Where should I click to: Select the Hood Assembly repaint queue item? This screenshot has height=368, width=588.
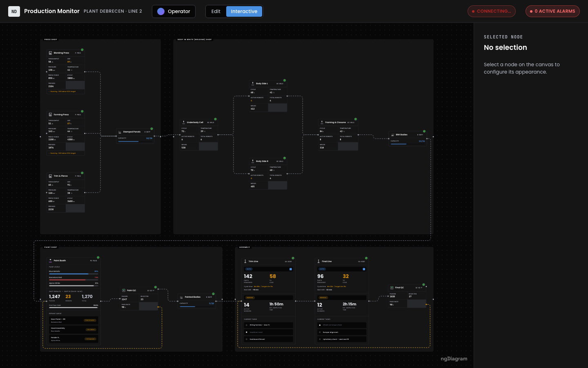pyautogui.click(x=73, y=330)
